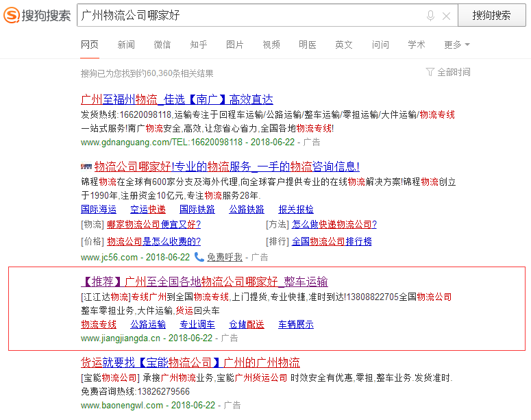The image size is (531, 420).
Task: Open the 知乎 tab
Action: (x=199, y=45)
